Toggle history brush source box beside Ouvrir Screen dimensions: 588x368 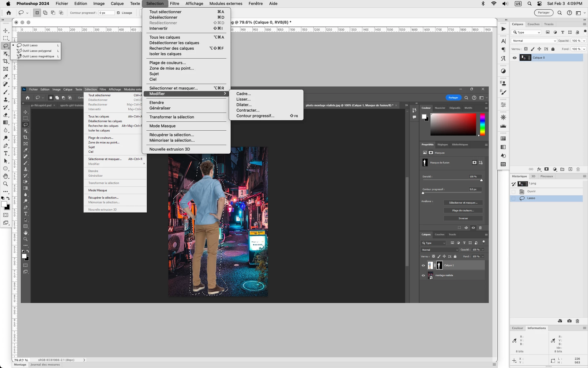514,192
